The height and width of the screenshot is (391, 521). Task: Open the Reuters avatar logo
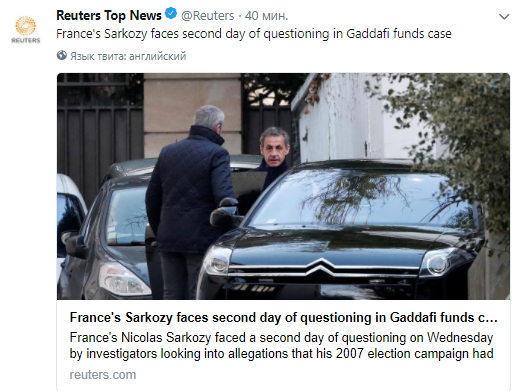pyautogui.click(x=26, y=30)
